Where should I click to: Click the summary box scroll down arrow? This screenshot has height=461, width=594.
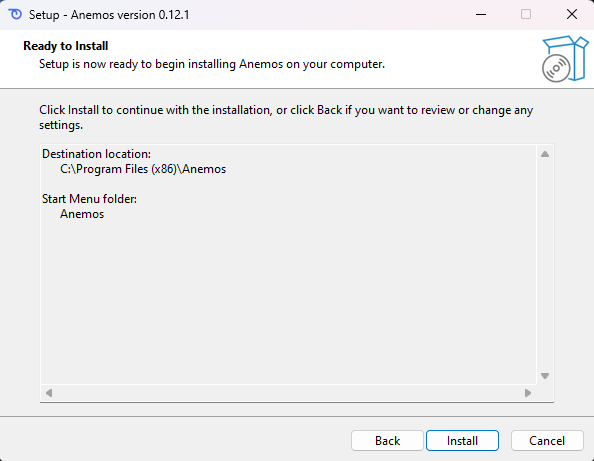click(545, 376)
